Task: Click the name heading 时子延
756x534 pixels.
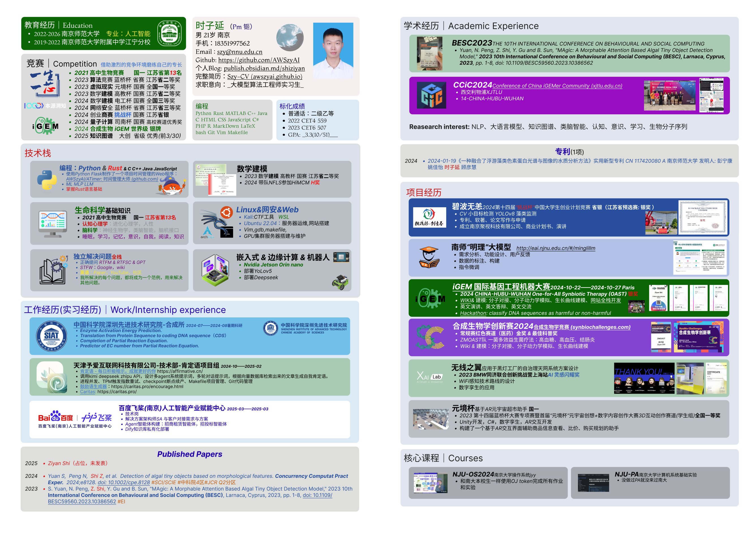Action: 210,25
